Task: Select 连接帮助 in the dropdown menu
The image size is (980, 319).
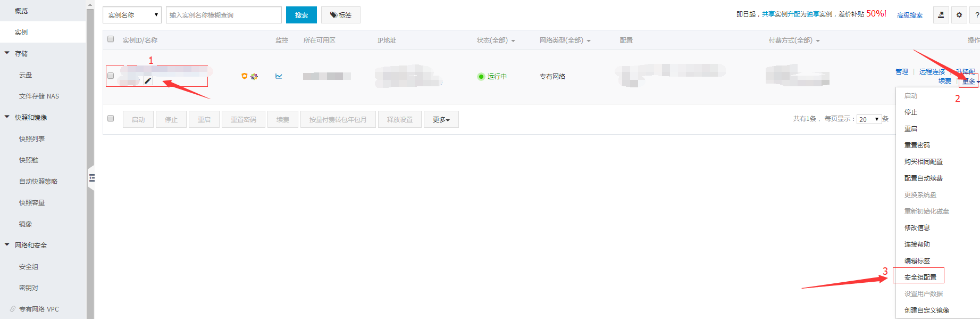Action: coord(917,244)
